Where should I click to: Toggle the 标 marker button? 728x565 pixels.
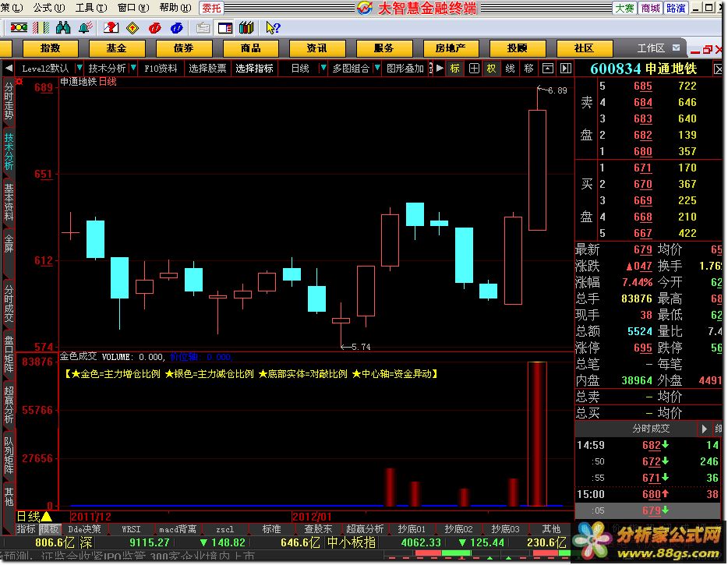[455, 69]
